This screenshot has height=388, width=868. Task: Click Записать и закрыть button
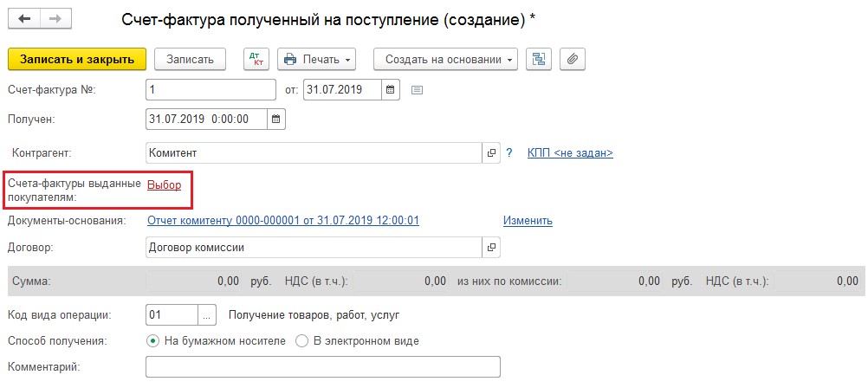click(77, 59)
